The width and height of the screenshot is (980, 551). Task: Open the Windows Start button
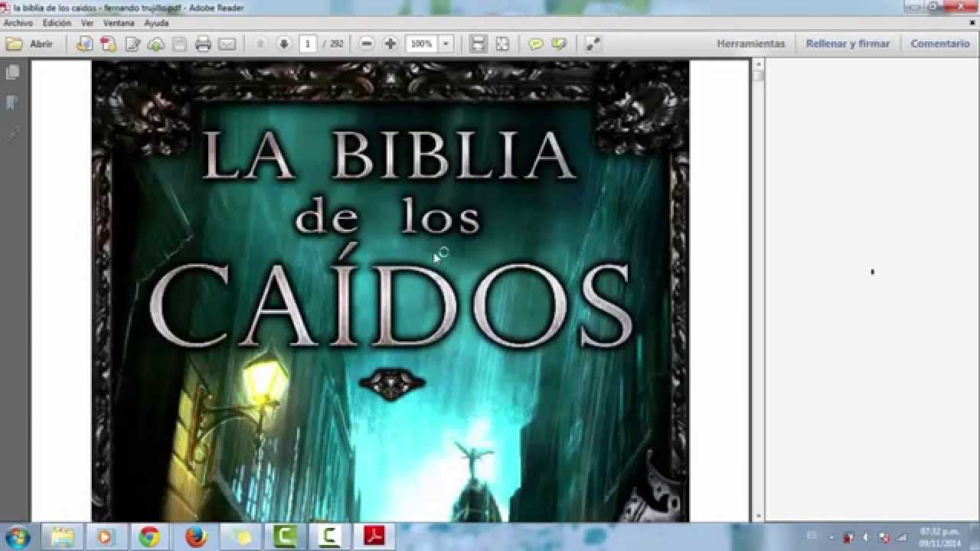(18, 537)
